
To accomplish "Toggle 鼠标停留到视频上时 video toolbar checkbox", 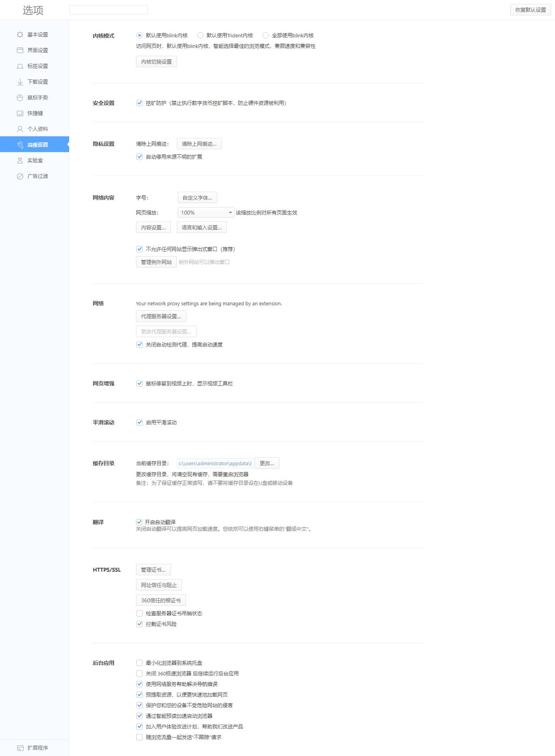I will point(139,384).
